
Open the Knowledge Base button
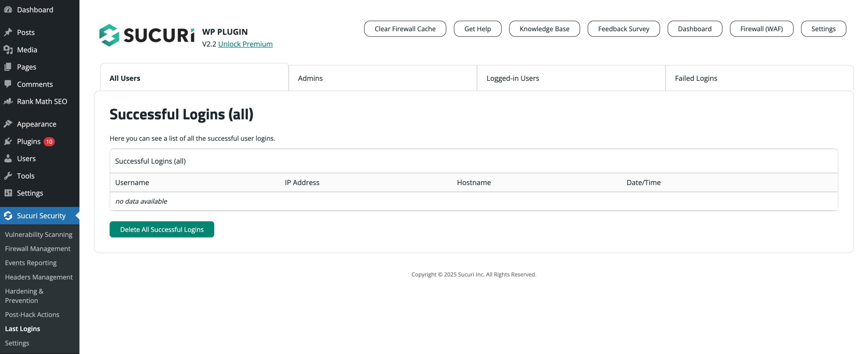click(544, 29)
